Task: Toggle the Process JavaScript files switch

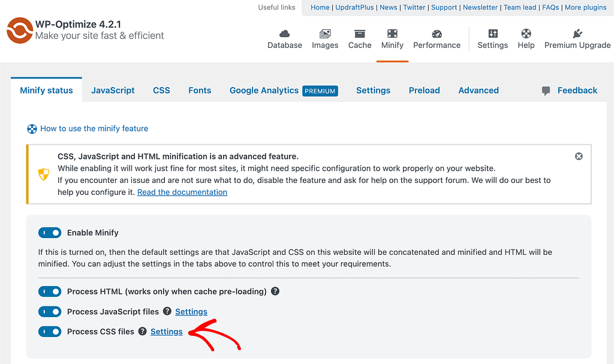Action: pyautogui.click(x=50, y=311)
